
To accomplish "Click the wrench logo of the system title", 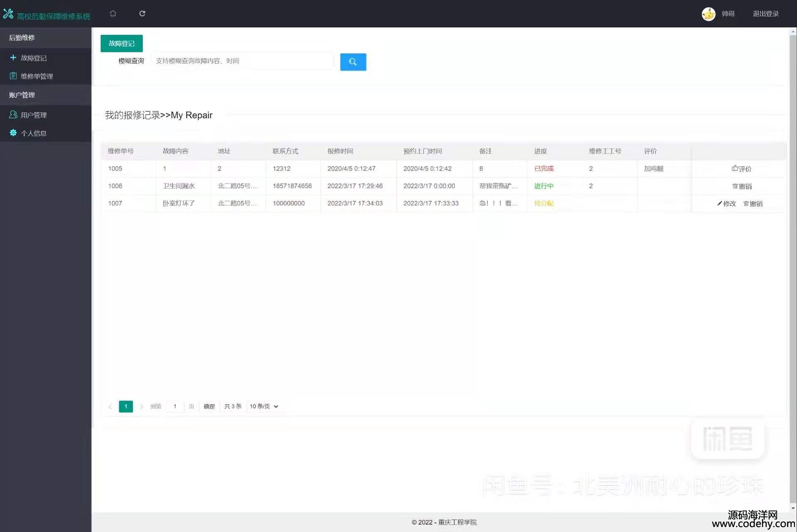I will pyautogui.click(x=8, y=14).
